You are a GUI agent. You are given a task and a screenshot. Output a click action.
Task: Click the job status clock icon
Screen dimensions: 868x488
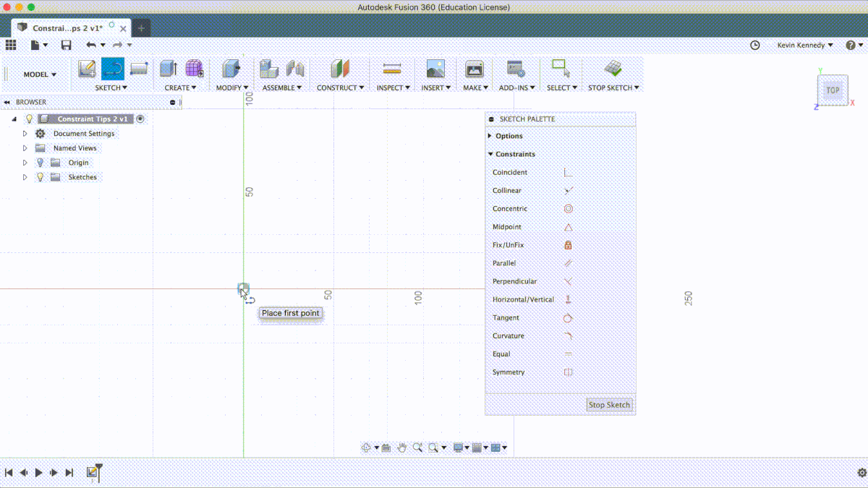tap(755, 45)
